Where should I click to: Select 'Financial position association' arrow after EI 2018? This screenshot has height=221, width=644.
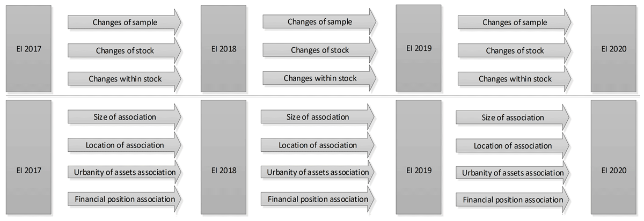click(x=318, y=200)
